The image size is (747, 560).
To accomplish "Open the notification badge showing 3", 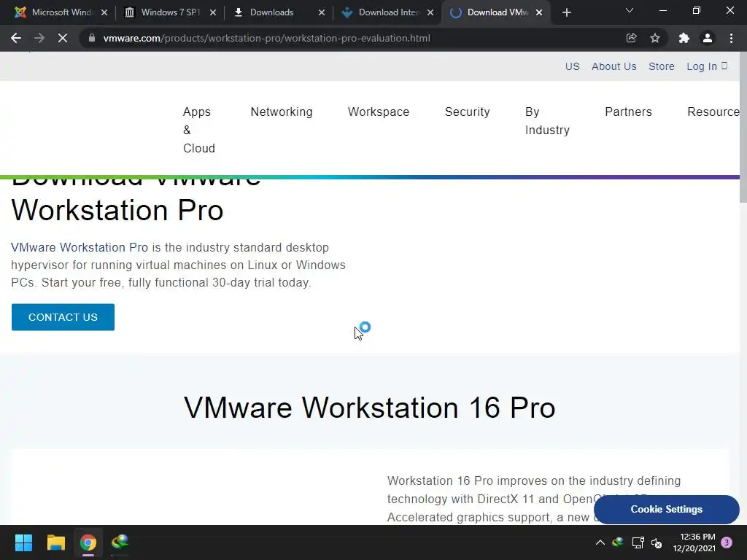I will point(727,542).
